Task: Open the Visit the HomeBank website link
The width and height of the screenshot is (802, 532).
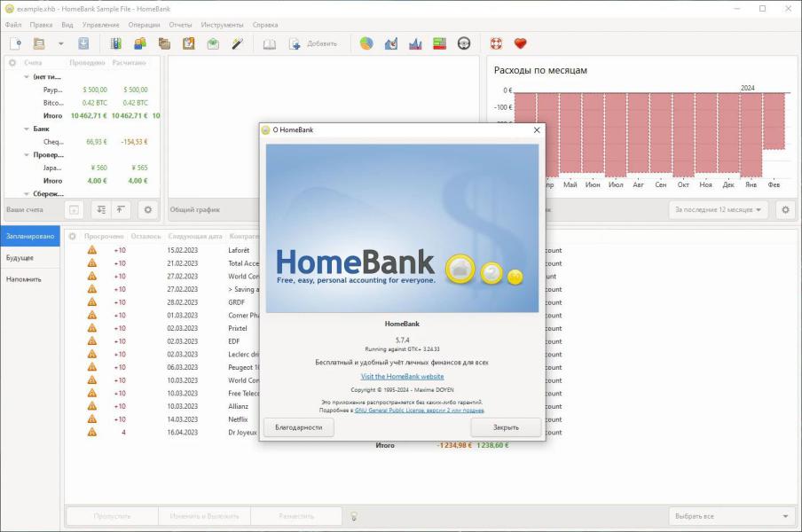Action: (403, 377)
